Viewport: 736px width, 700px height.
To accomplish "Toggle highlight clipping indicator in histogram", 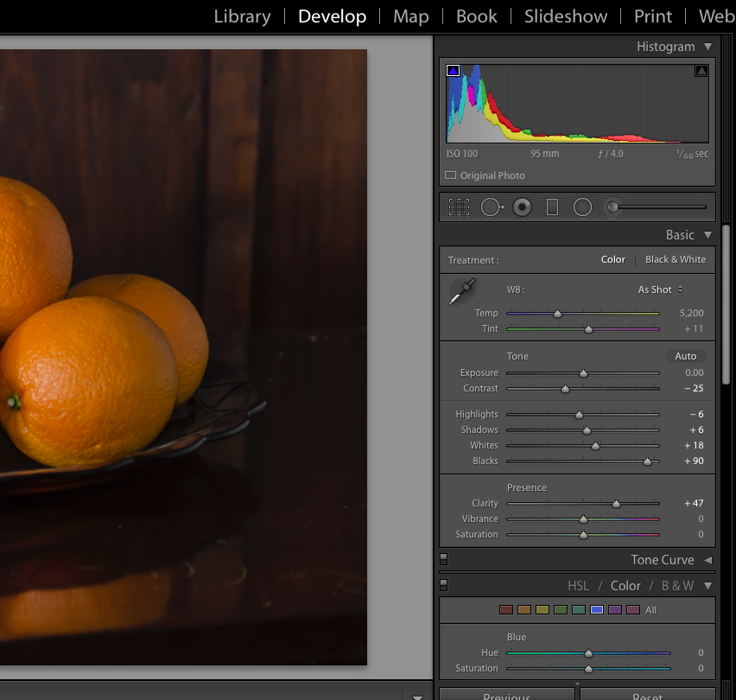I will coord(701,71).
